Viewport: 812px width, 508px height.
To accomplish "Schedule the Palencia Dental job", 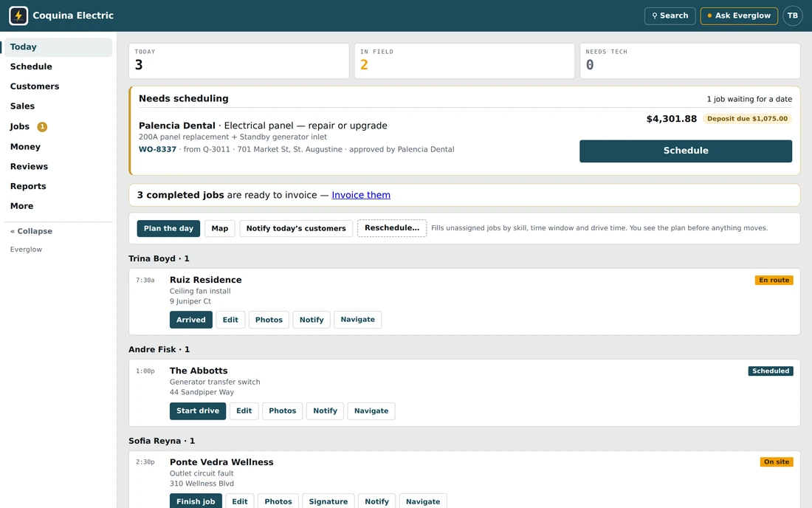I will click(x=686, y=151).
